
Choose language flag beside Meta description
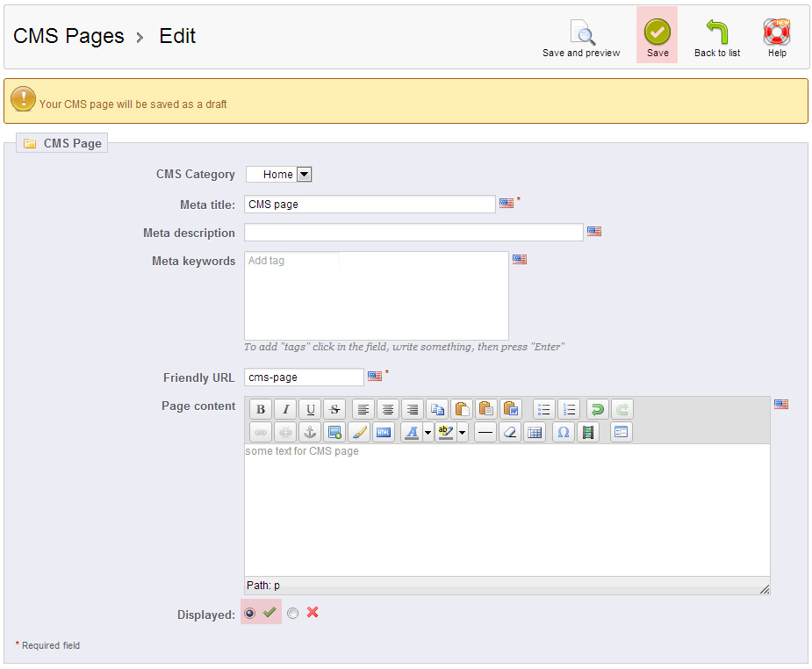pyautogui.click(x=594, y=232)
